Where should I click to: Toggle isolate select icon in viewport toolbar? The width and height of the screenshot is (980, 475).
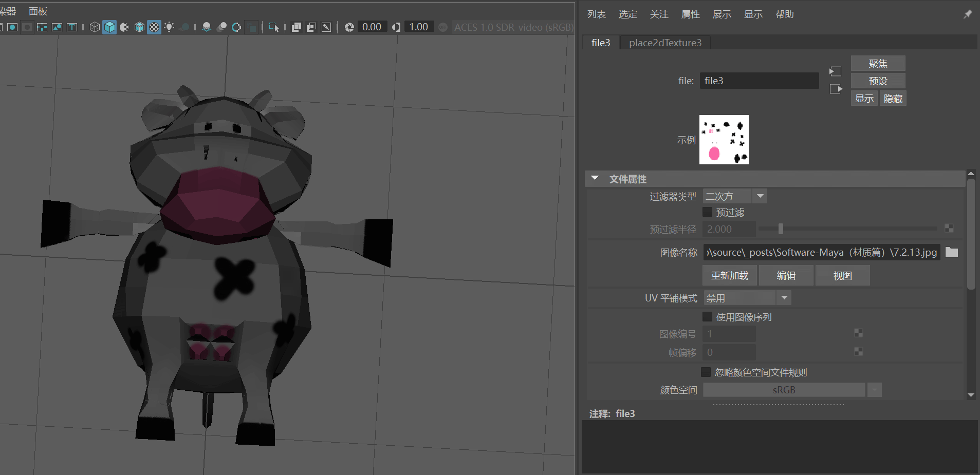coord(274,27)
